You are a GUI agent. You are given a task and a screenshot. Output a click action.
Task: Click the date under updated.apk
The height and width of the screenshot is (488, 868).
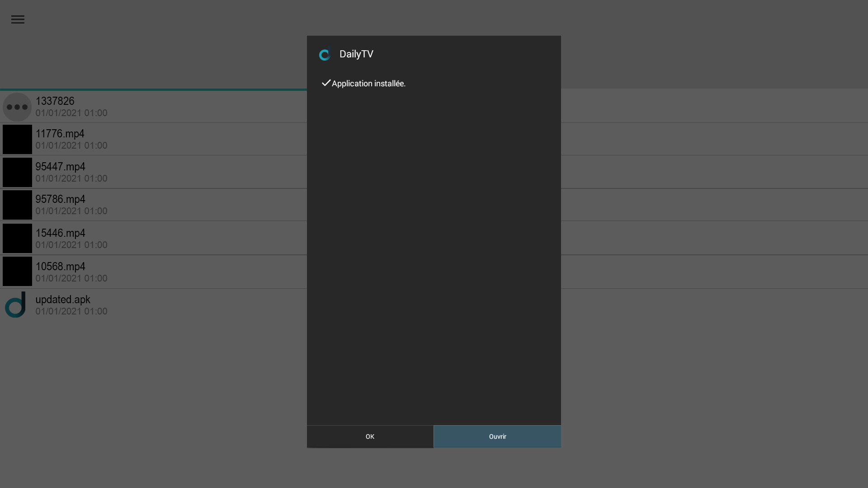click(71, 311)
